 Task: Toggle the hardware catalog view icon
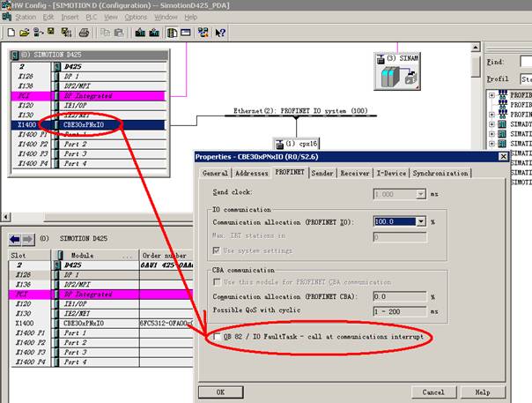coord(172,32)
